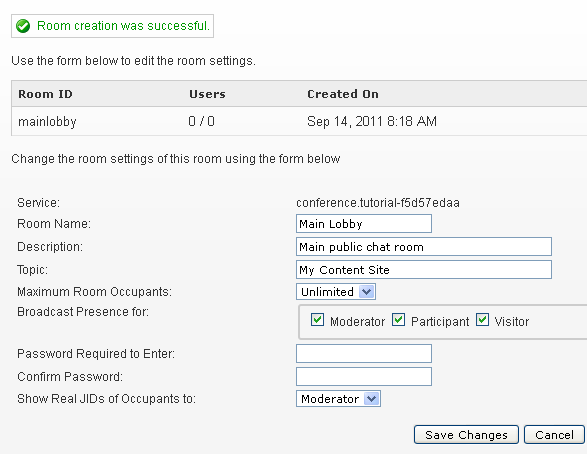Select the Topic input field
Image resolution: width=587 pixels, height=454 pixels.
pyautogui.click(x=424, y=270)
